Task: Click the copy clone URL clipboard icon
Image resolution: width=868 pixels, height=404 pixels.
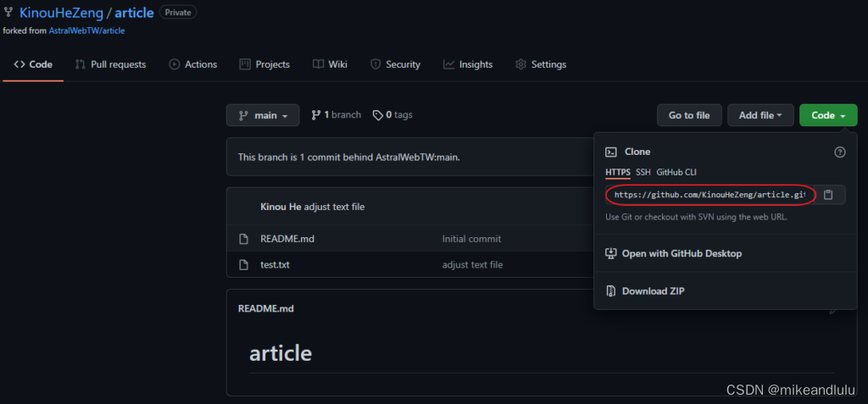Action: coord(827,195)
